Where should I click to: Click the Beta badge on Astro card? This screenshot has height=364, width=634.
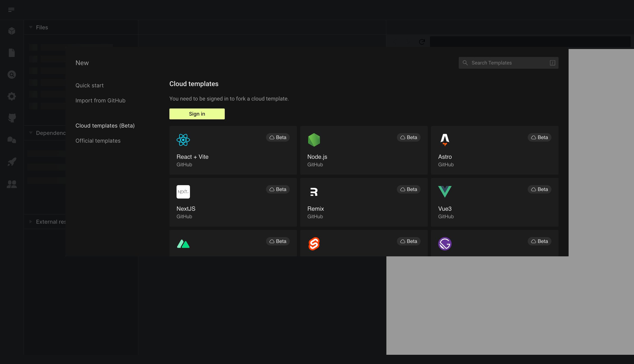(x=539, y=138)
